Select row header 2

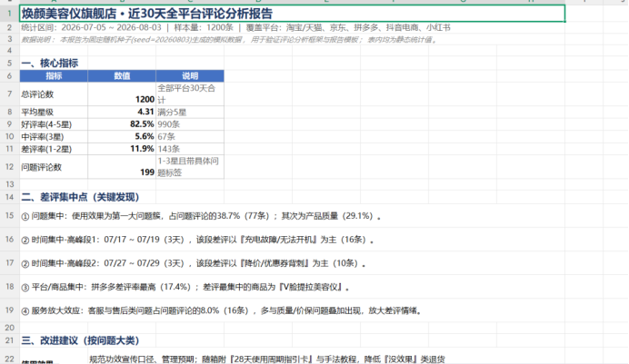[10, 27]
